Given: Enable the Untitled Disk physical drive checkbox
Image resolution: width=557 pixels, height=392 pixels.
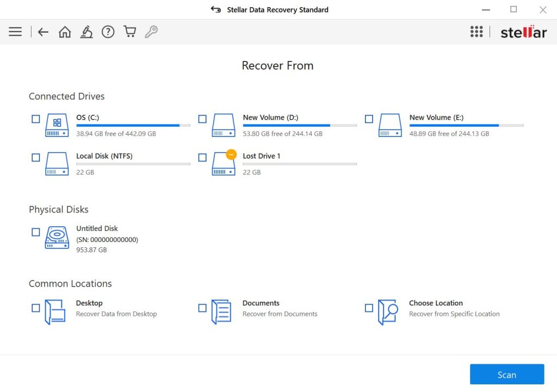Looking at the screenshot, I should click(35, 231).
